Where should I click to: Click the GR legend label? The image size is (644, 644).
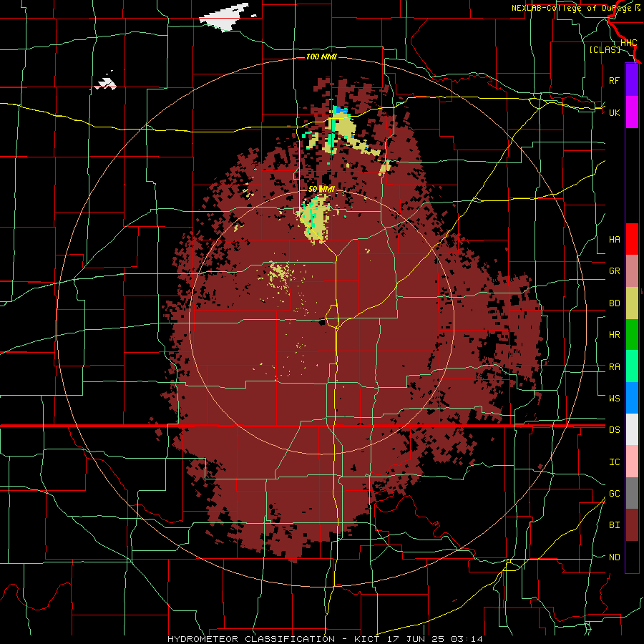point(614,271)
